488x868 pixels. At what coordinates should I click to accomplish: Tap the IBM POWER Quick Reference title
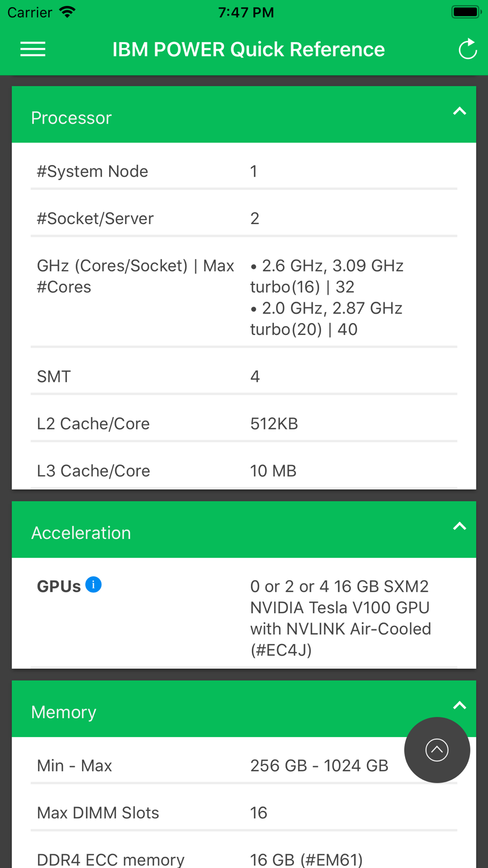[x=248, y=49]
